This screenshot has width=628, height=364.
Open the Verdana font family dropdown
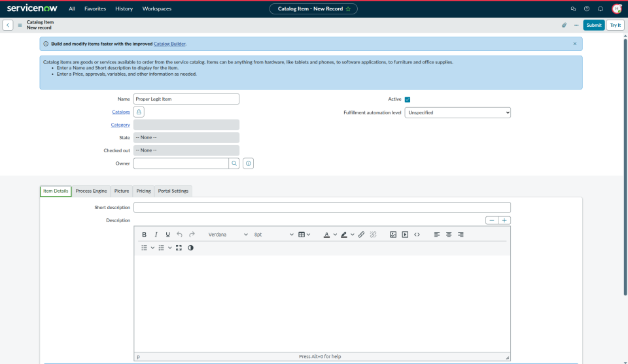228,235
